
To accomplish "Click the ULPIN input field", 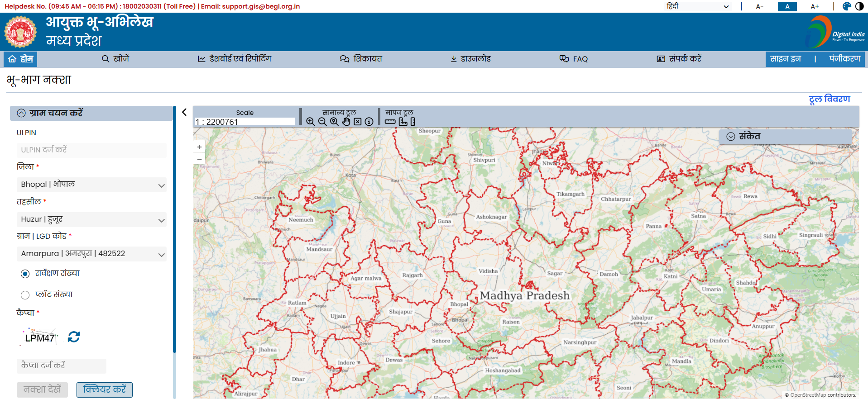I will click(x=91, y=150).
